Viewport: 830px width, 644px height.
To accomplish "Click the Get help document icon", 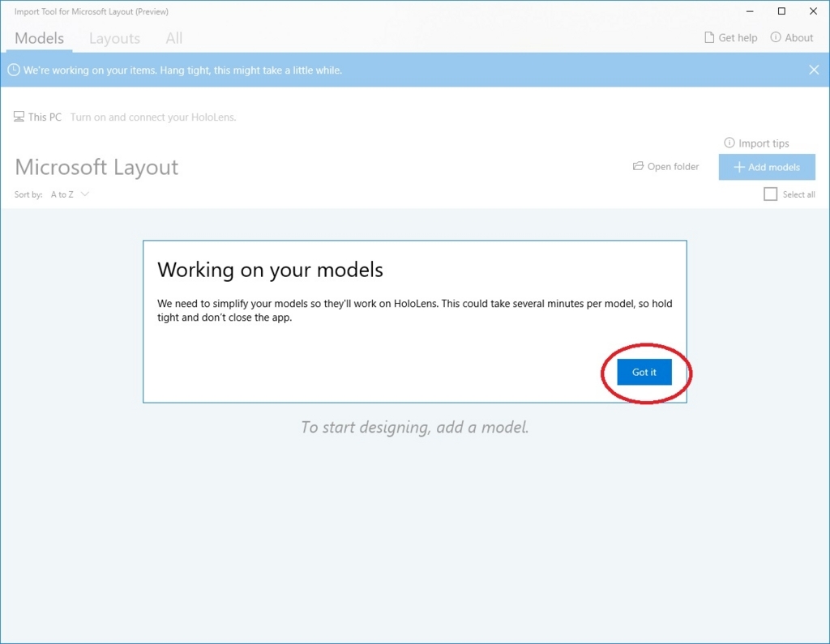I will pos(709,37).
